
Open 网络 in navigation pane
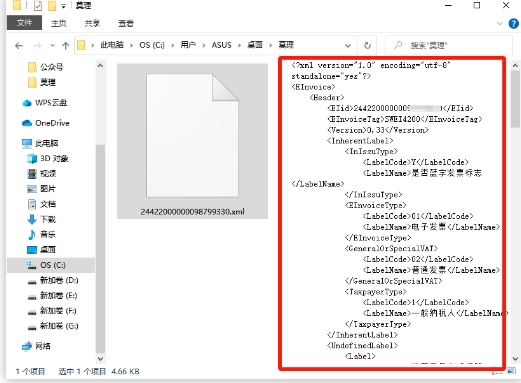(x=36, y=346)
